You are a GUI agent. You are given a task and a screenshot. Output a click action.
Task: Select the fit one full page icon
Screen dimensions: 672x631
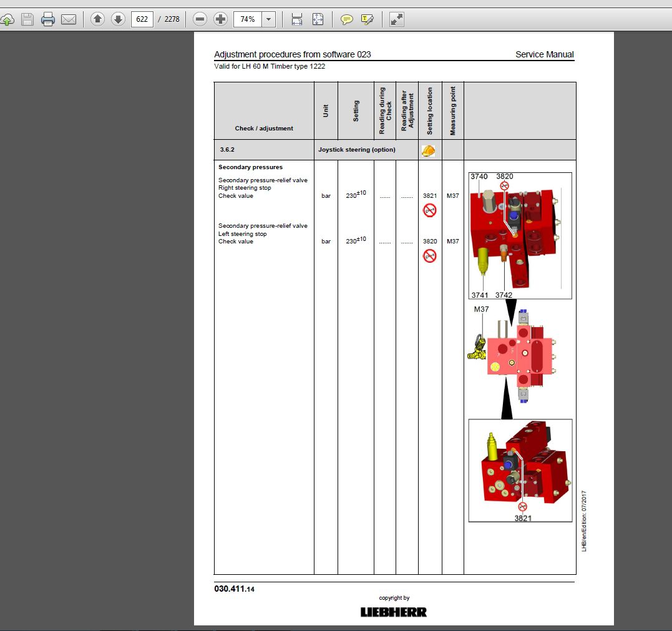pyautogui.click(x=318, y=19)
